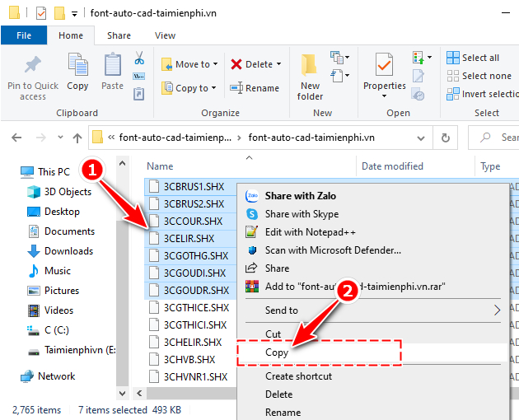Open the Music folder in navigation

[49, 271]
